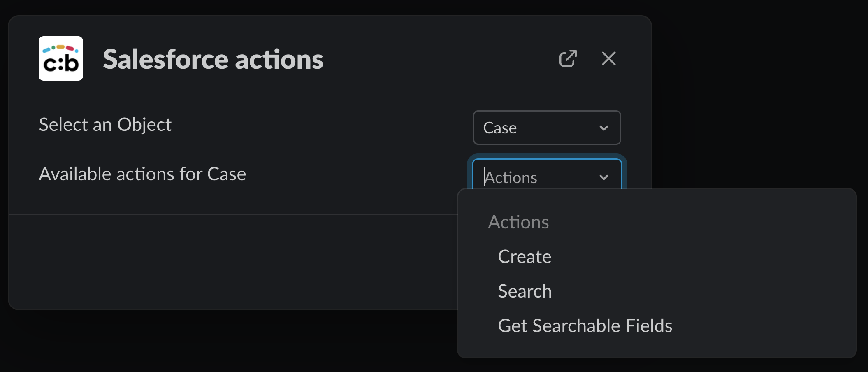
Task: Select the Get Searchable Fields option
Action: (x=585, y=325)
